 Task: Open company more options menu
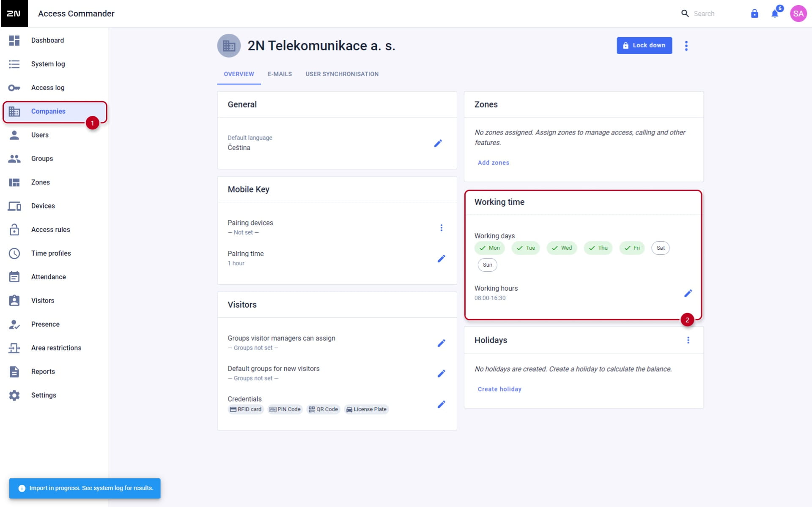686,46
